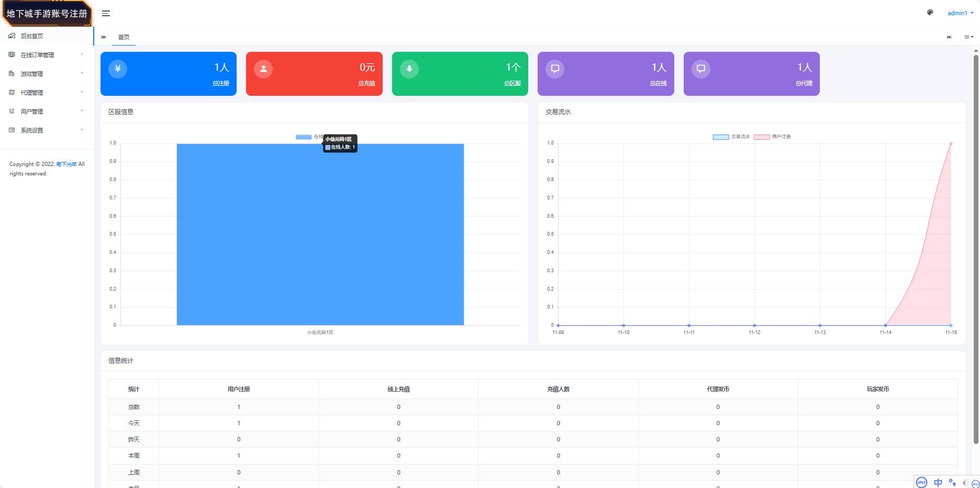
Task: Open the 笔下光年 copyright link
Action: click(x=66, y=164)
